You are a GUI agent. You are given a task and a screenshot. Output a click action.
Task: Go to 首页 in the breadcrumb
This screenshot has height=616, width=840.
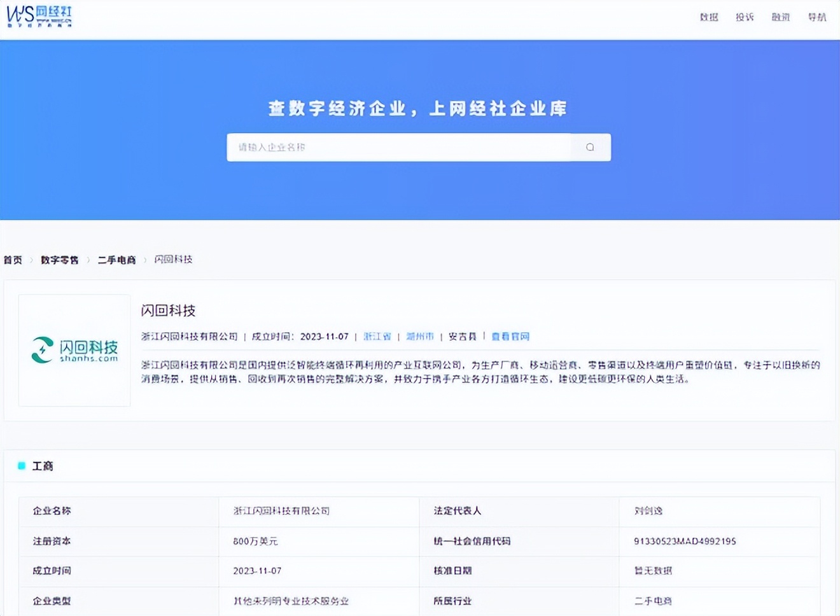coord(13,260)
